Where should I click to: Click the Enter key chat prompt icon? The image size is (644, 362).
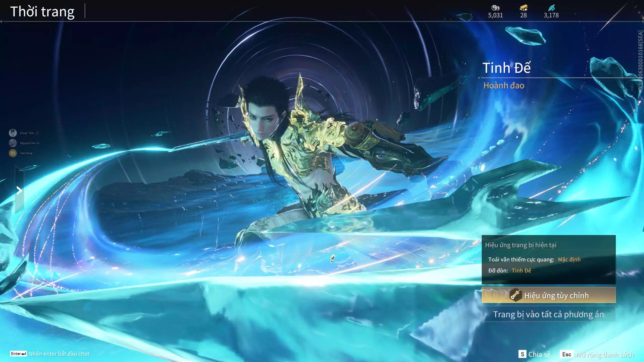[18, 354]
